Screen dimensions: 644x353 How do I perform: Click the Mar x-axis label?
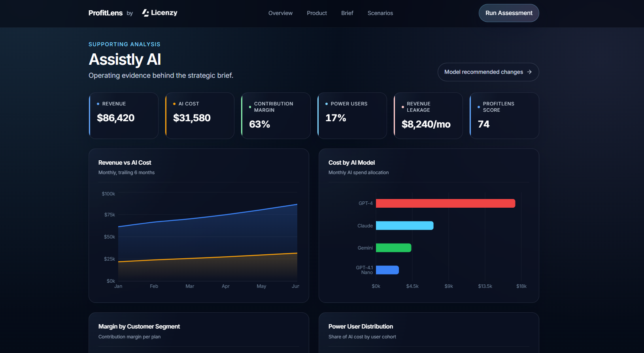190,286
